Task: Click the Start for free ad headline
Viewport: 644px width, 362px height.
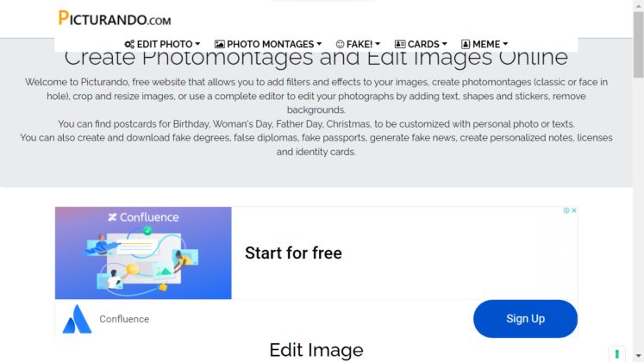Action: [293, 253]
